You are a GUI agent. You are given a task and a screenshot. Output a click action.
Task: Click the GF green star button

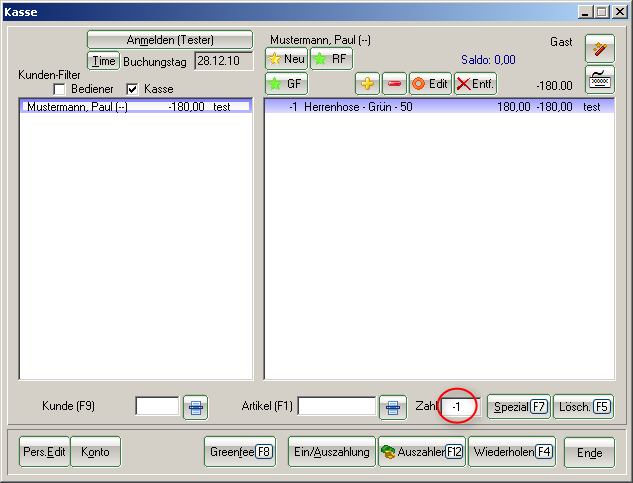(287, 84)
